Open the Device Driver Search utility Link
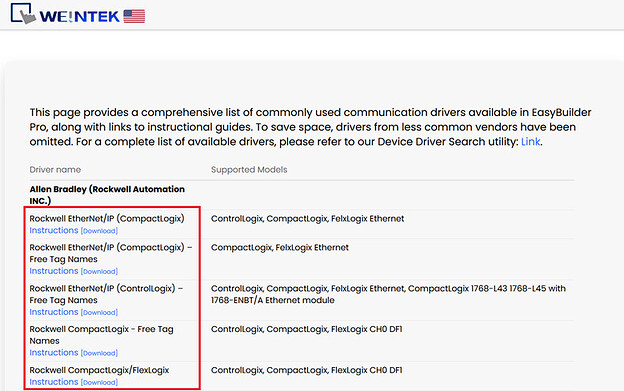This screenshot has width=624, height=391. click(x=530, y=142)
